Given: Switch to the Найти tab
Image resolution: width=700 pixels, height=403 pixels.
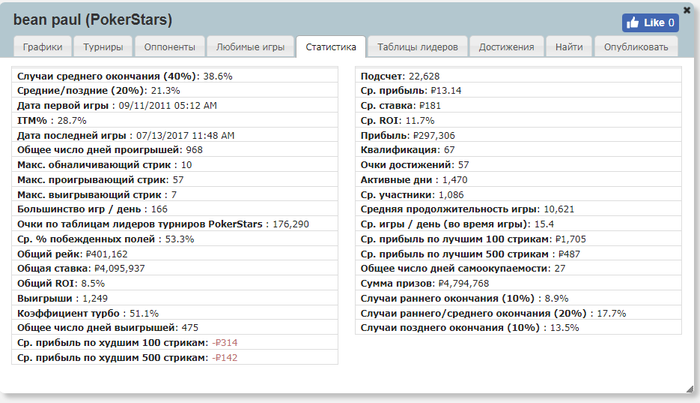Looking at the screenshot, I should (569, 47).
